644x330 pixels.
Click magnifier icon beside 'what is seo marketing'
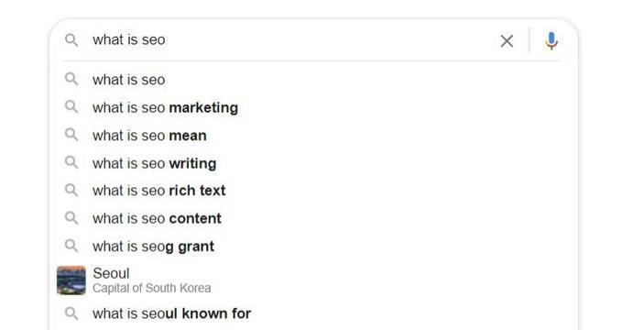click(x=71, y=106)
